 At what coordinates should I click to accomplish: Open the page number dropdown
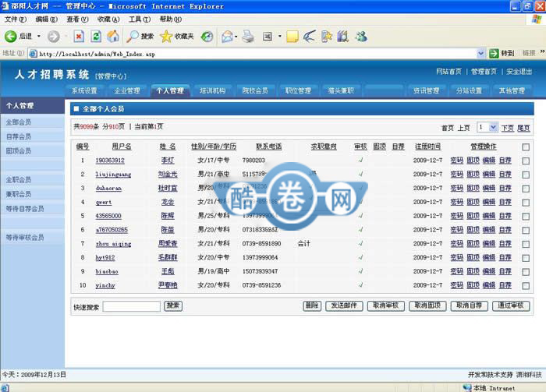tap(493, 127)
